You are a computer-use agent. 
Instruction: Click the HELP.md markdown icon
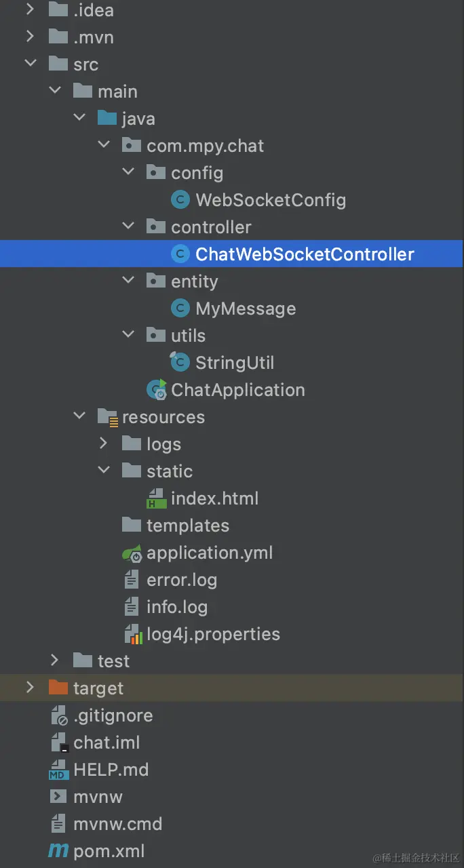pos(59,770)
